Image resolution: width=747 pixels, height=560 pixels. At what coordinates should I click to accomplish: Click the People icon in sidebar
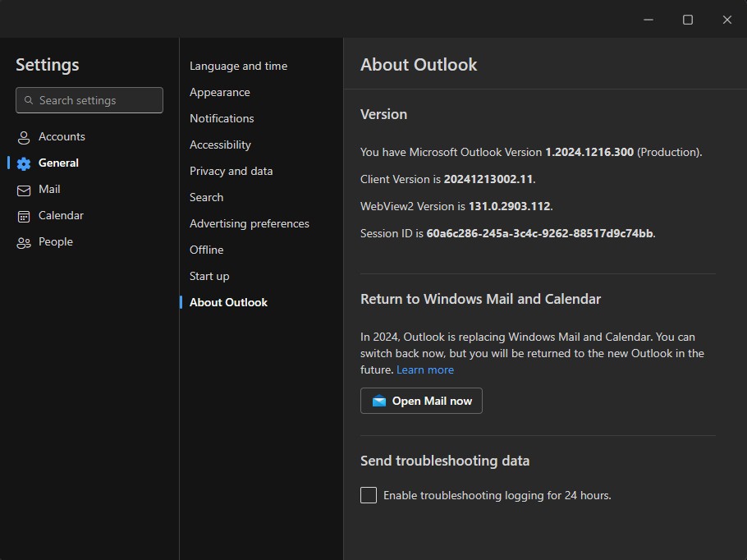[24, 242]
